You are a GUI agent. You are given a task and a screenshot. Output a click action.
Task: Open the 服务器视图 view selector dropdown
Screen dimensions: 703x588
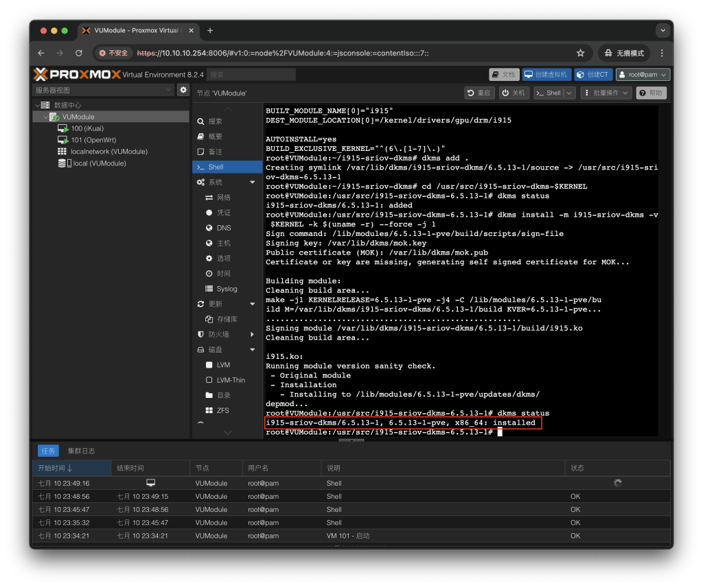tap(103, 90)
